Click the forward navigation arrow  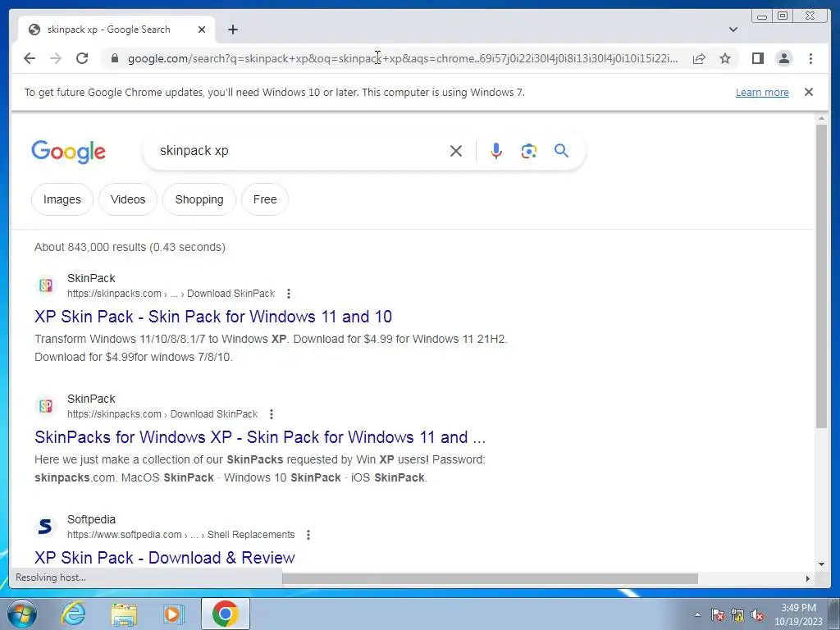coord(56,58)
